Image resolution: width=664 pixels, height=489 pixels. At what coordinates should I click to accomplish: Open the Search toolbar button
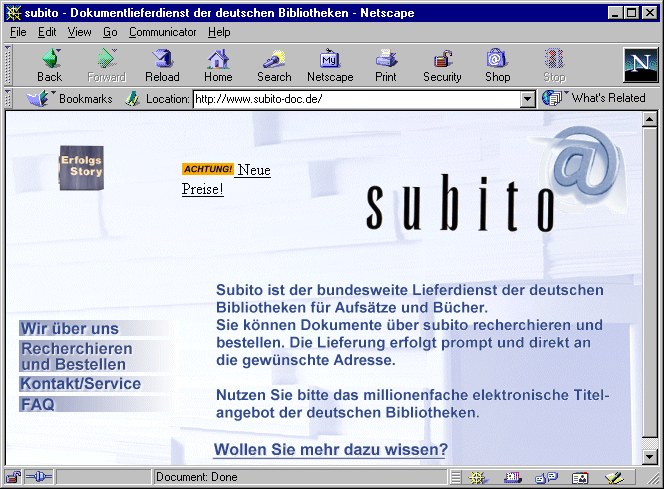[x=274, y=65]
